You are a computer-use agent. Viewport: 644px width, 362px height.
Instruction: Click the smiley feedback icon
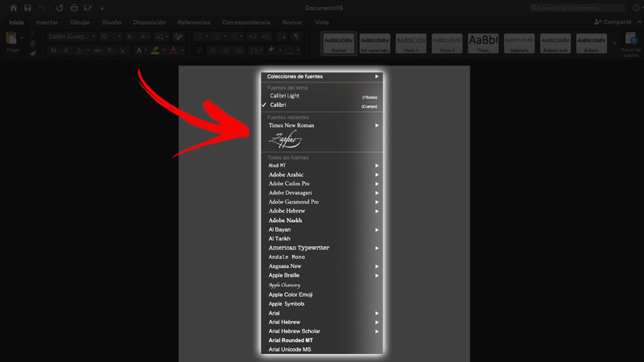click(x=636, y=8)
